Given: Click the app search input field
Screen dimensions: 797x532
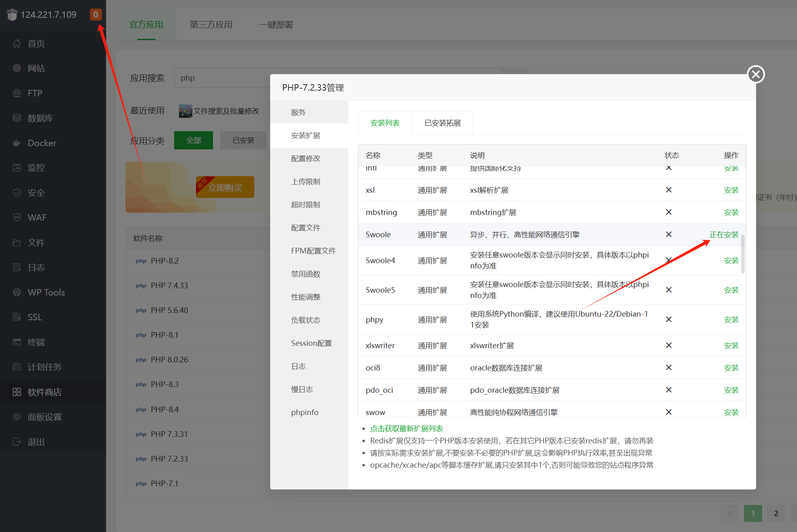Looking at the screenshot, I should tap(338, 78).
